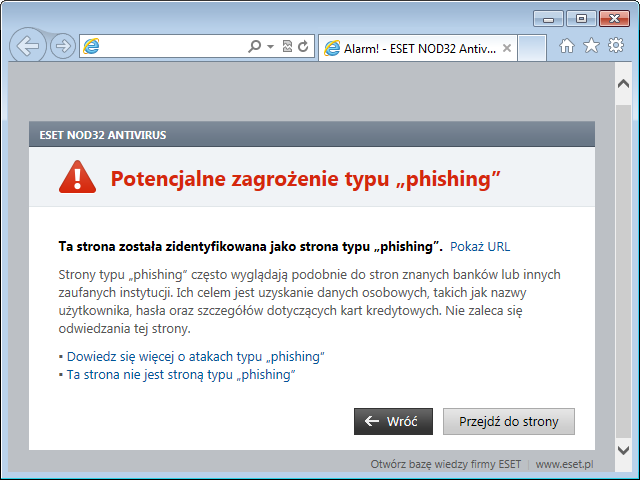Image resolution: width=640 pixels, height=480 pixels.
Task: Open Dowiedz się więcej o atakach phishing link
Action: tap(196, 356)
